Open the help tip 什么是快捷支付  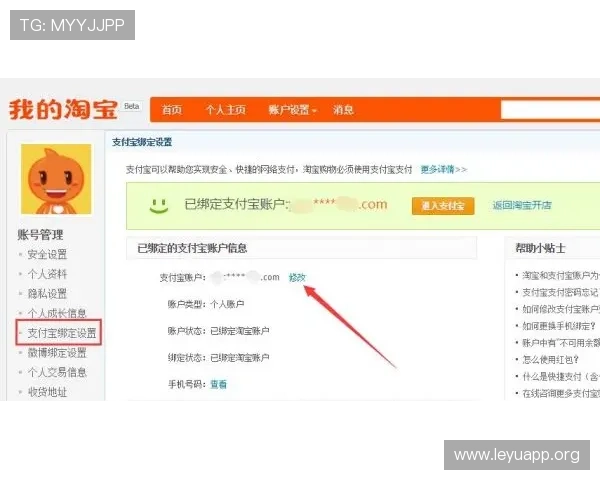(x=561, y=377)
